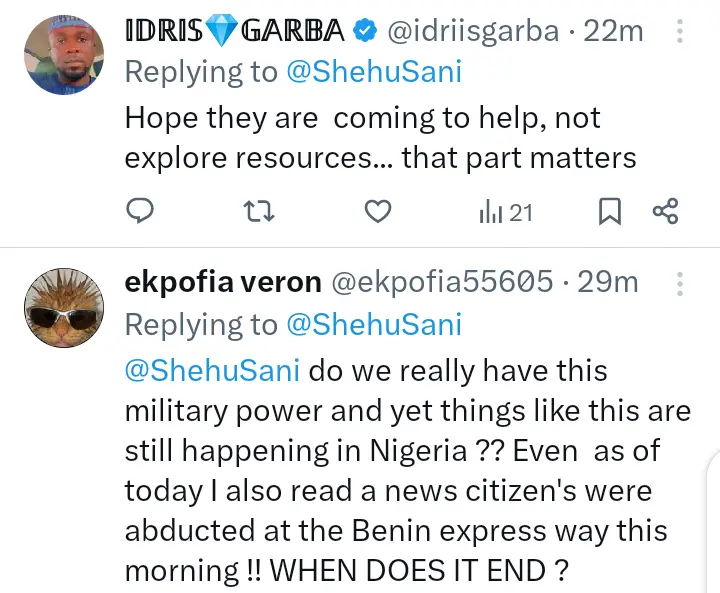Open the ekpofia veron display name
720x593 pixels.
pyautogui.click(x=222, y=282)
